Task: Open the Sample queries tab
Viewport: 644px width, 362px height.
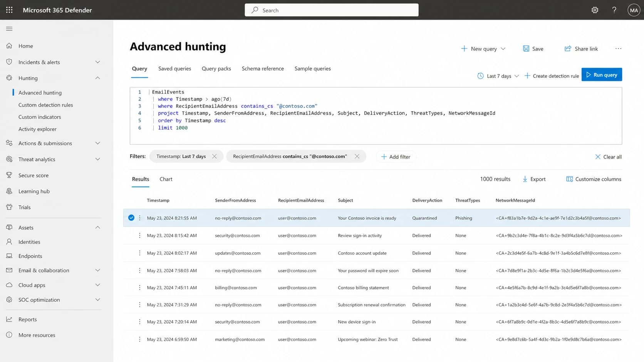Action: 313,68
